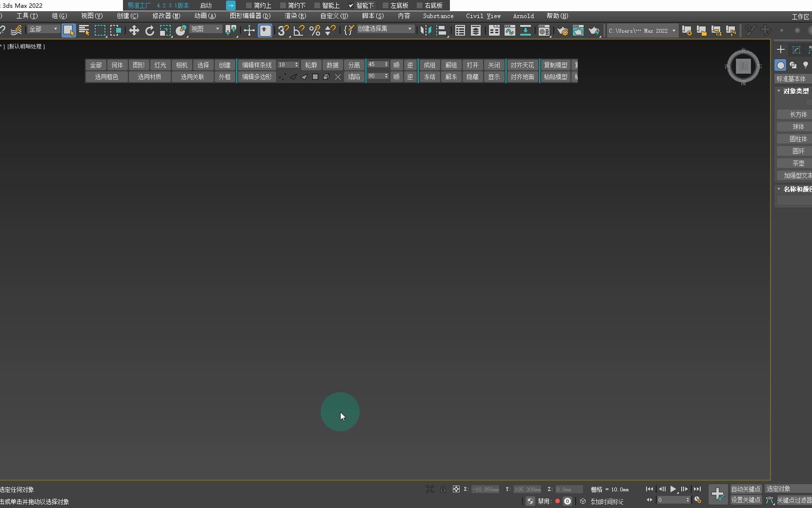Image resolution: width=812 pixels, height=508 pixels.
Task: Open the Render Setup teapot icon
Action: [562, 30]
